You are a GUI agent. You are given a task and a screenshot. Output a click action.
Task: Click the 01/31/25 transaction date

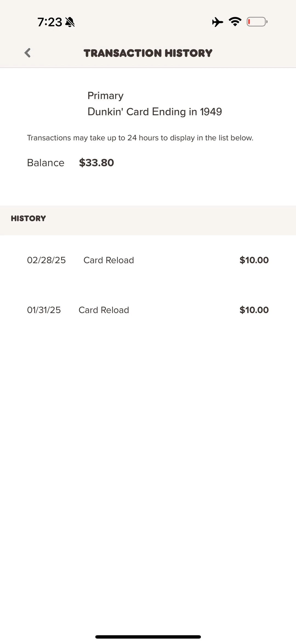tap(44, 310)
